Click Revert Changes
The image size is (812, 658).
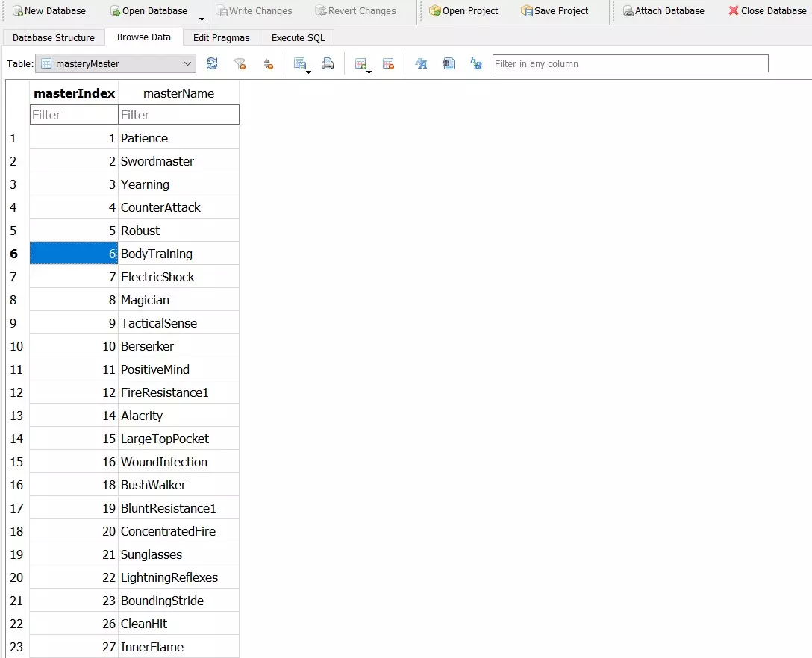(355, 11)
